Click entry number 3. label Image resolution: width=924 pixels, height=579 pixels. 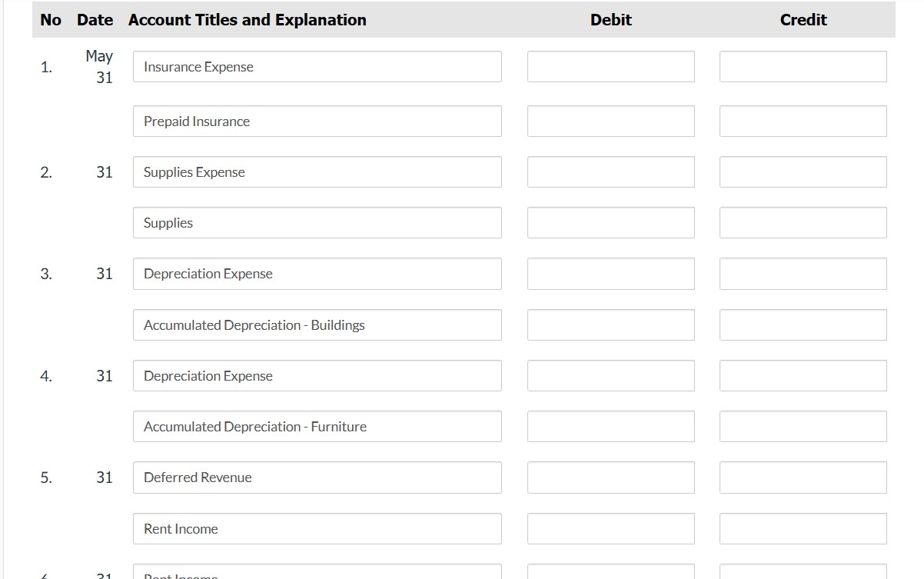click(x=46, y=274)
